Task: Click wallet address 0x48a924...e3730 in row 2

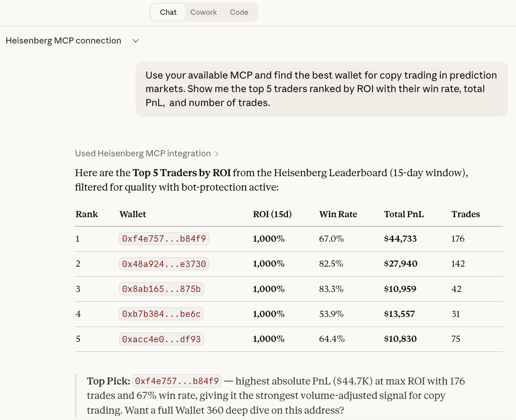Action: pyautogui.click(x=164, y=263)
